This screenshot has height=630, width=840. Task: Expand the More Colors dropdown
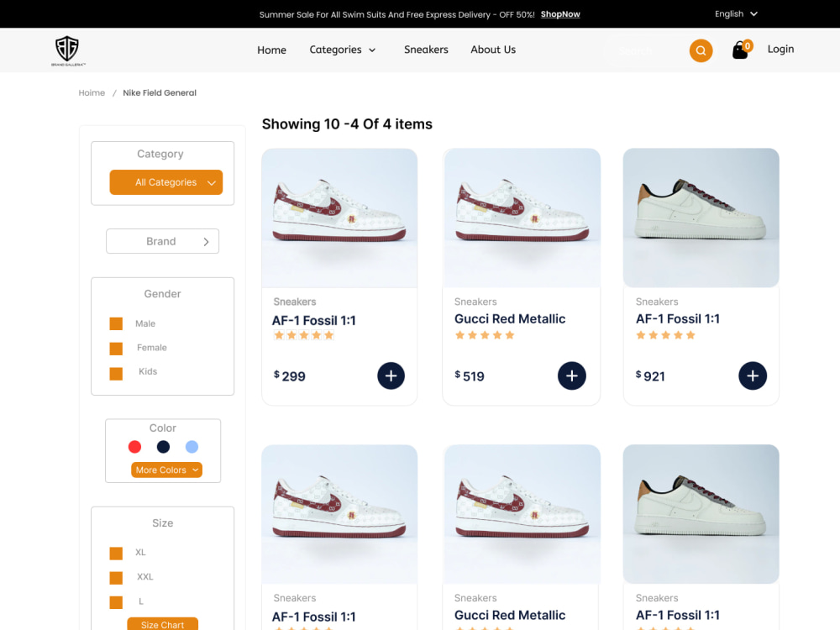(x=166, y=470)
